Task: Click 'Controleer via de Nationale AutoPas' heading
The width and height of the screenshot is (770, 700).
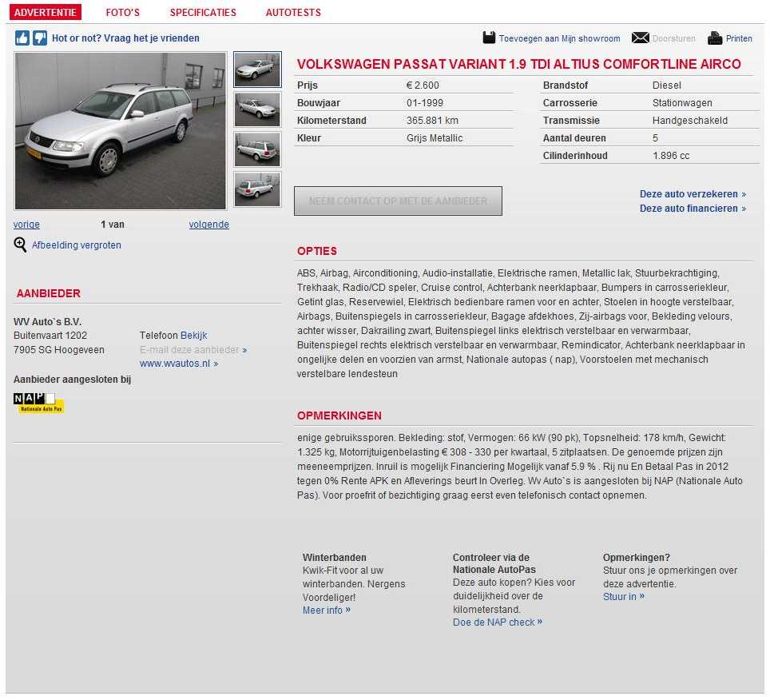Action: tap(494, 563)
